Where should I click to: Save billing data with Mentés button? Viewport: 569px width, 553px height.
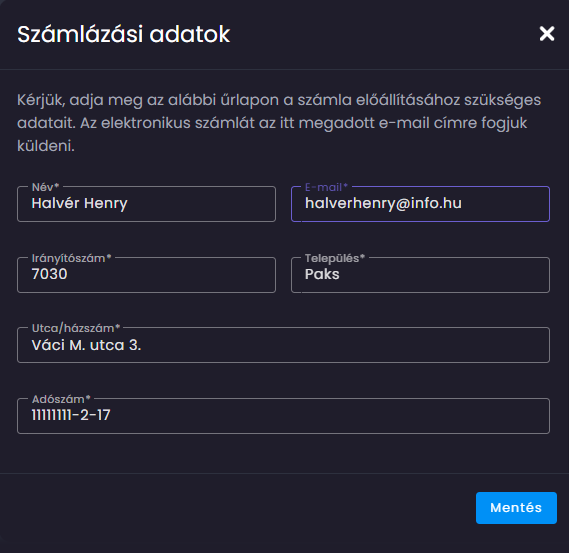[516, 508]
